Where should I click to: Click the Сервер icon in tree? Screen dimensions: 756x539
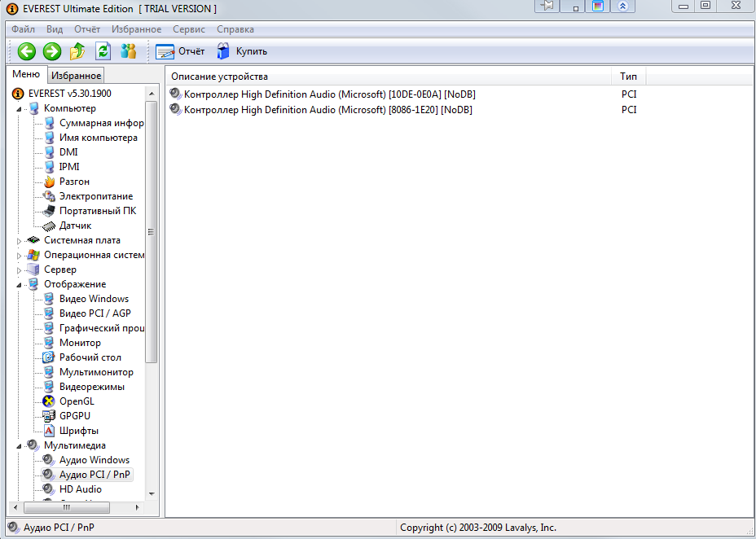33,269
